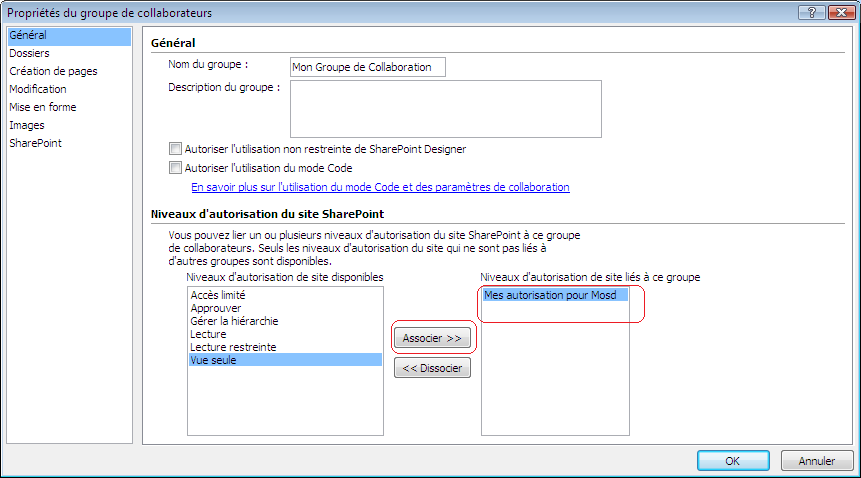Open the SharePoint category
Image resolution: width=861 pixels, height=478 pixels.
tap(35, 144)
